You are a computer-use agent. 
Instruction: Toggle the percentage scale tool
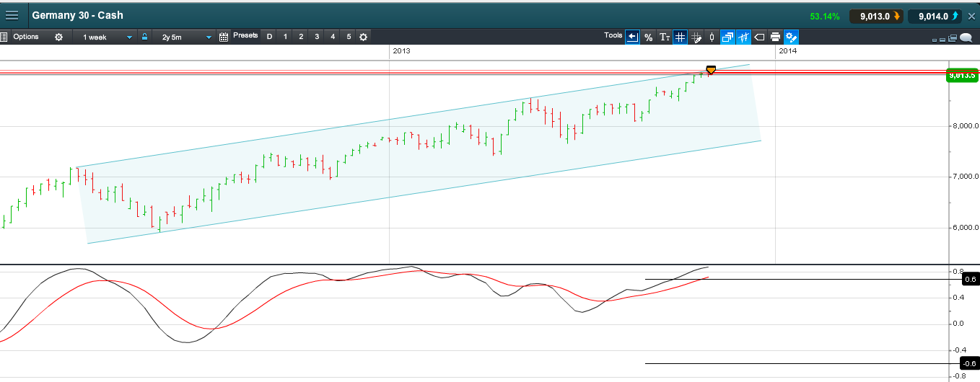tap(648, 37)
